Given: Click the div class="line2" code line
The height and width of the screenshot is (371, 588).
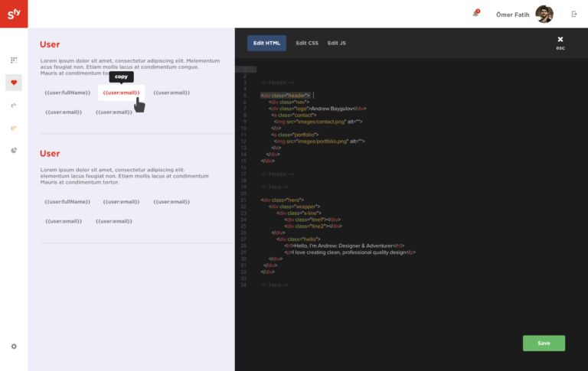Looking at the screenshot, I should (313, 226).
